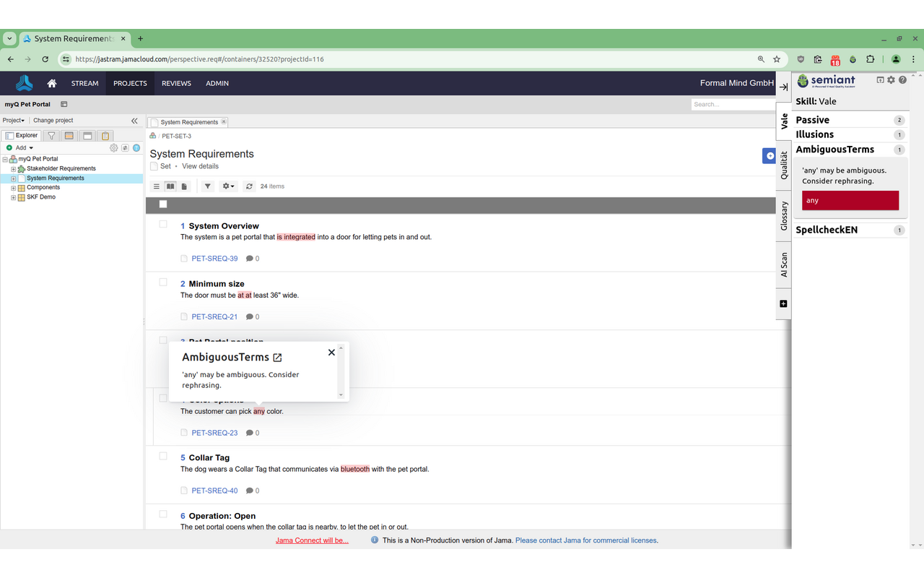The width and height of the screenshot is (924, 578).
Task: Open the browser Extensions puzzle icon
Action: click(870, 59)
